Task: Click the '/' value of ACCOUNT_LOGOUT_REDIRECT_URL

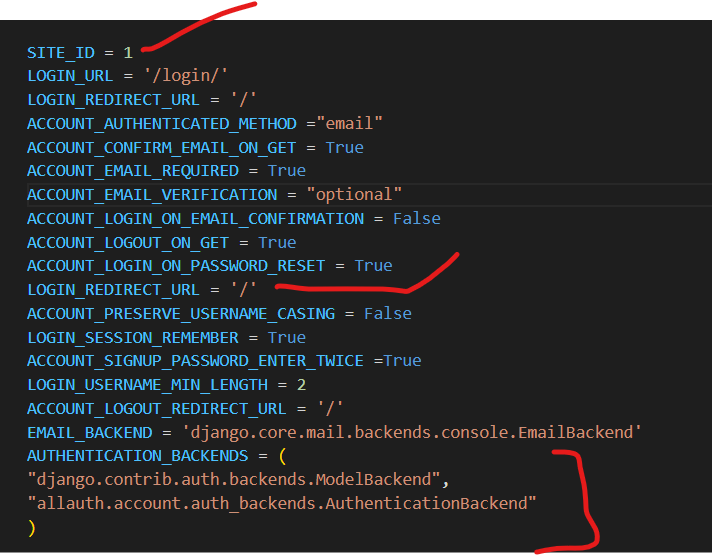Action: click(330, 409)
